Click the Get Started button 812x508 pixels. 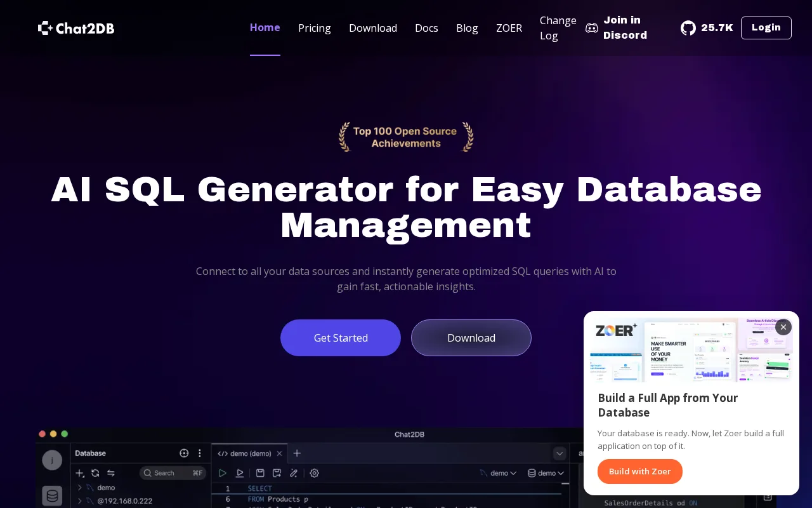[x=341, y=338]
